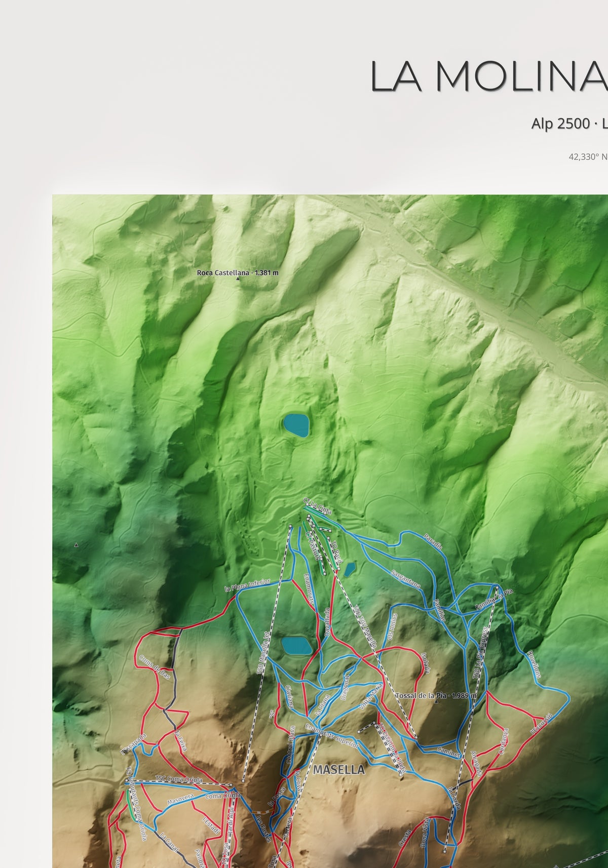The image size is (608, 868).
Task: Click the "la Plana Inferior" piste label
Action: [x=248, y=585]
